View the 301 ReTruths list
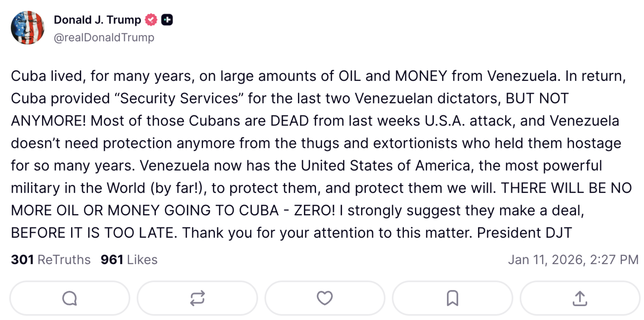Viewport: 644px width, 320px height. tap(51, 259)
